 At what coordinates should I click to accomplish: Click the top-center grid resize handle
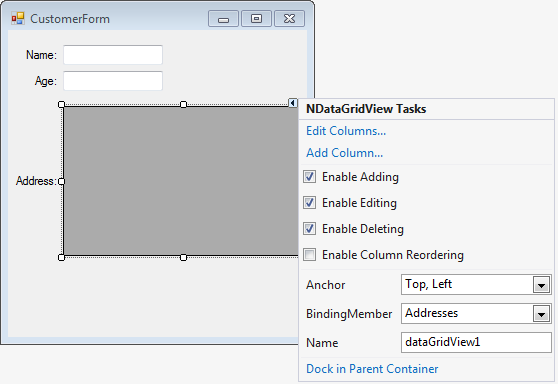click(183, 104)
